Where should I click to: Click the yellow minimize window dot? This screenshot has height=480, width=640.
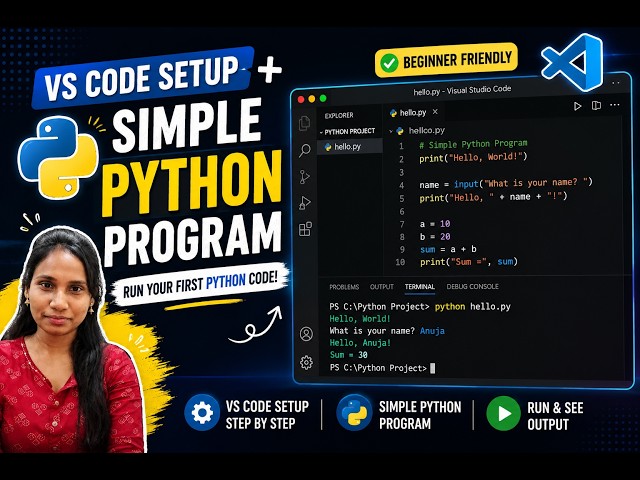point(312,99)
